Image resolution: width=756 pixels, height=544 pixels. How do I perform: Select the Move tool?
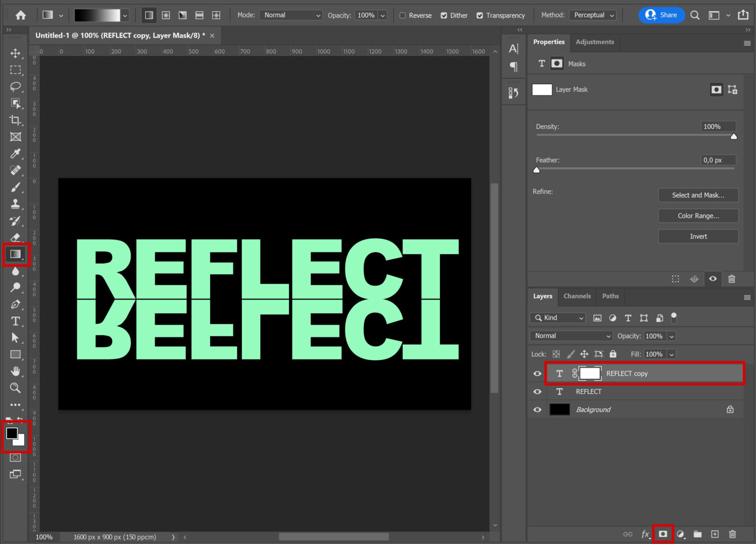click(x=16, y=54)
